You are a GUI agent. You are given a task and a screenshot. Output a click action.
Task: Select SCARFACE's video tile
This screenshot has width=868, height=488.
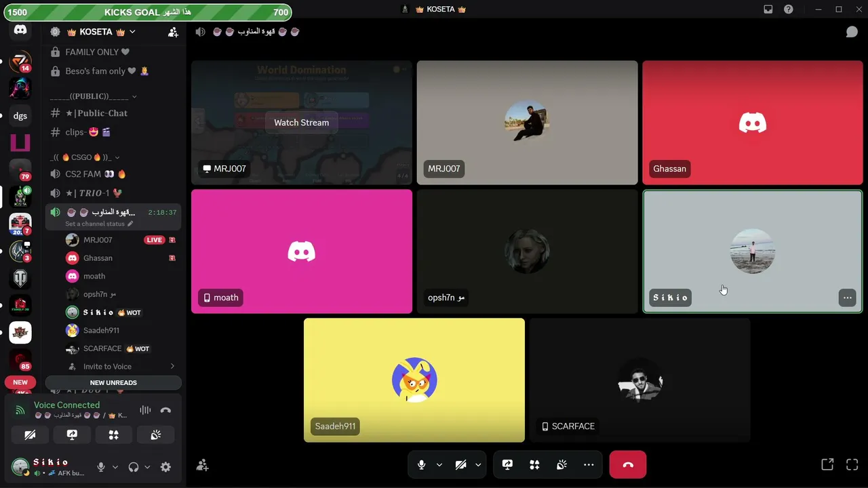(640, 380)
